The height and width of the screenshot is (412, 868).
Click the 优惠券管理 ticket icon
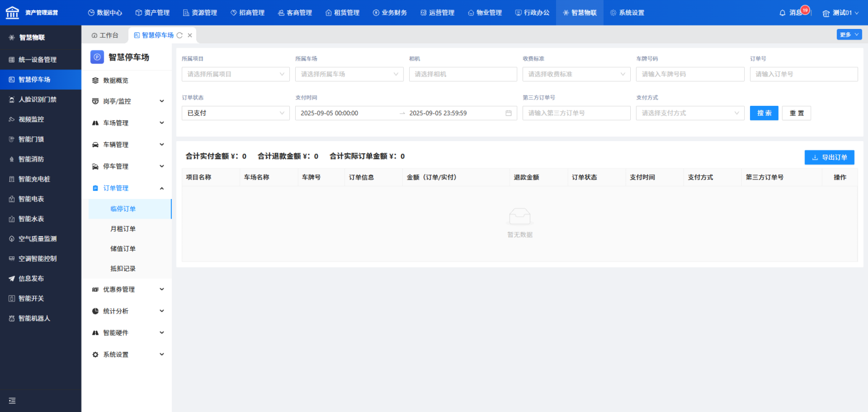[95, 289]
